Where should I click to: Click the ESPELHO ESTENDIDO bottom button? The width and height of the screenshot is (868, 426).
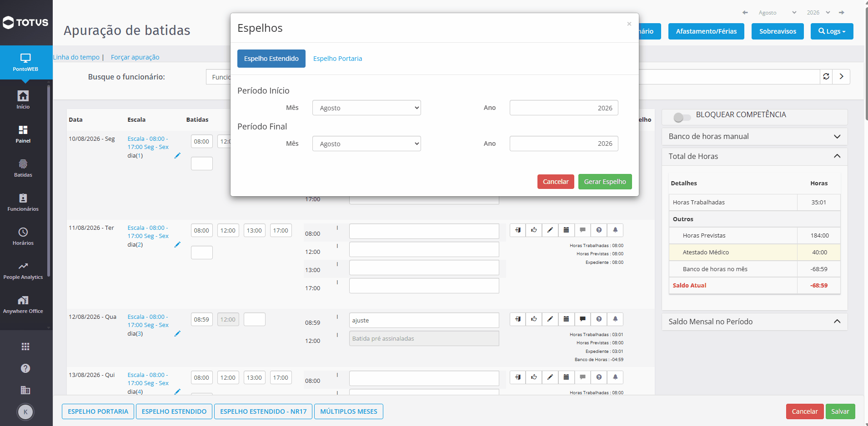click(x=174, y=411)
